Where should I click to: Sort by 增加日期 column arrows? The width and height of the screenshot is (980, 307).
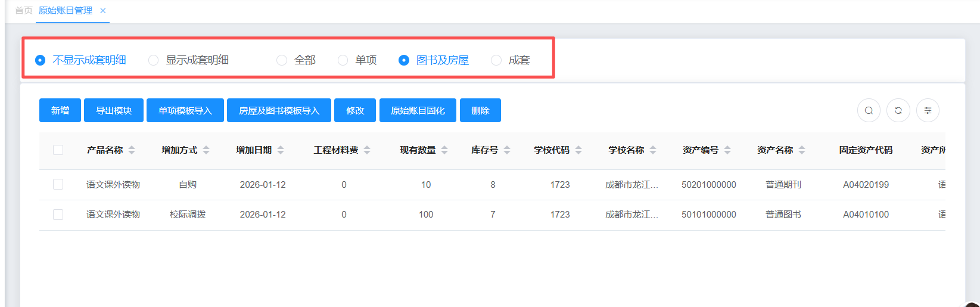click(x=281, y=150)
